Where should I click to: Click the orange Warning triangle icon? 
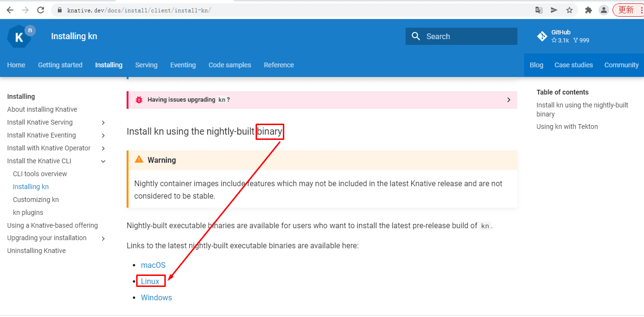click(139, 159)
